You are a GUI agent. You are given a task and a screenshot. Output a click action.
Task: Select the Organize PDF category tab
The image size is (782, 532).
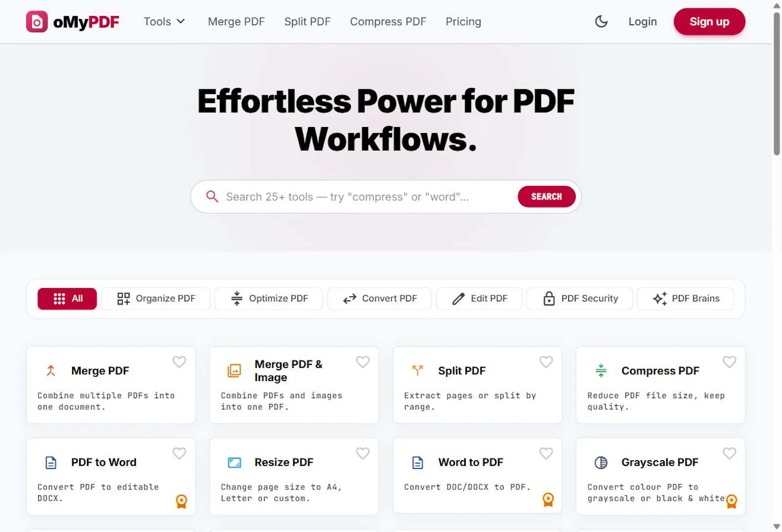pos(156,298)
